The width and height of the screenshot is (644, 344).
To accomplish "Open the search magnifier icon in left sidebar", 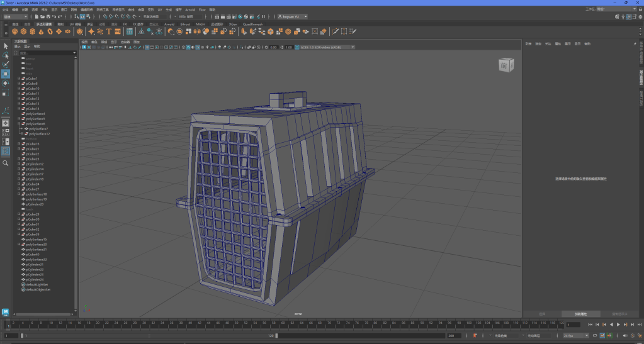I will pos(5,163).
